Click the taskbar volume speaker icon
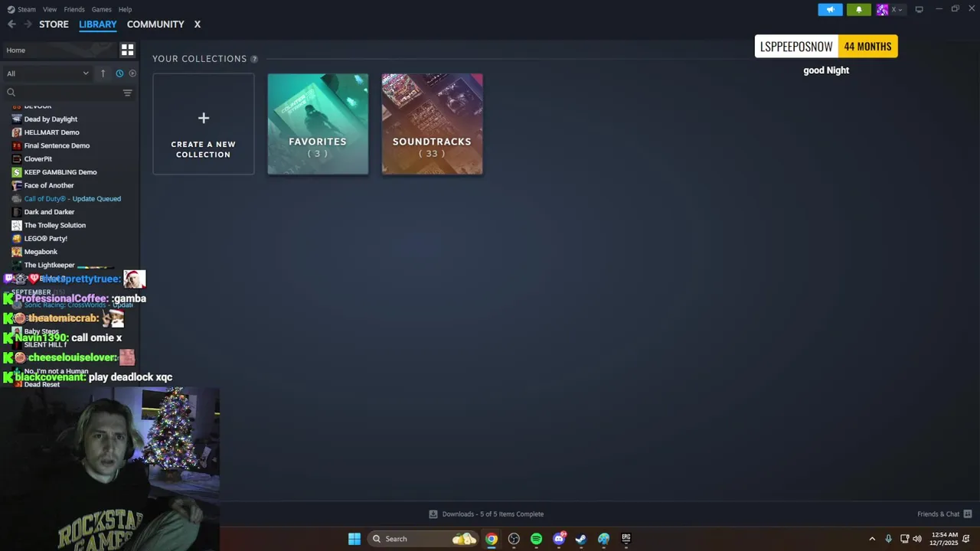Screen dimensions: 980x551 (x=917, y=539)
